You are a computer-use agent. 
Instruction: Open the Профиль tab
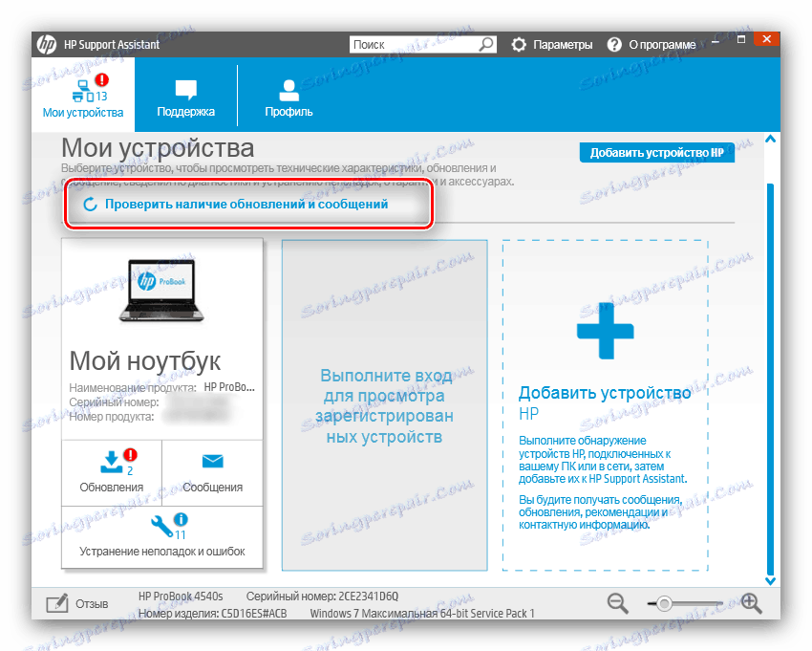click(x=288, y=95)
